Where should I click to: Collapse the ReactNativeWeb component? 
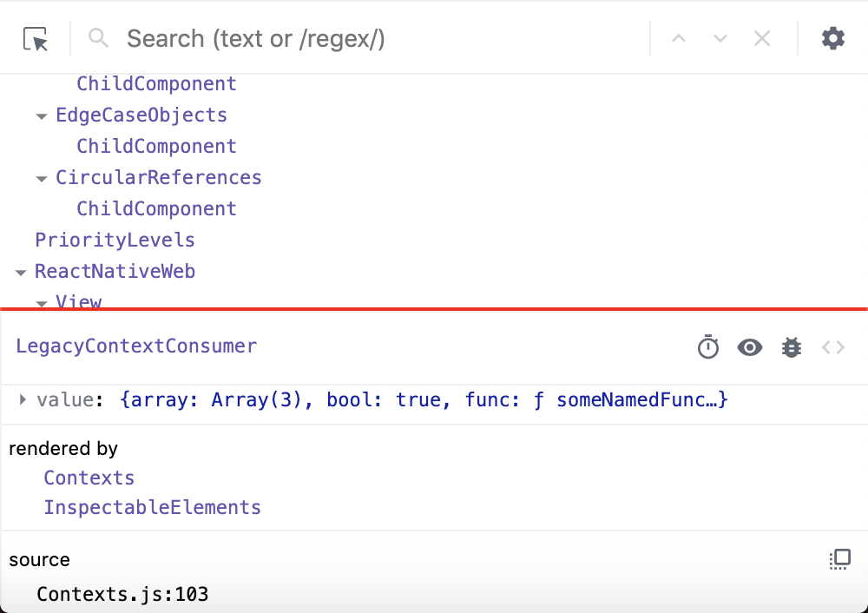[x=20, y=271]
